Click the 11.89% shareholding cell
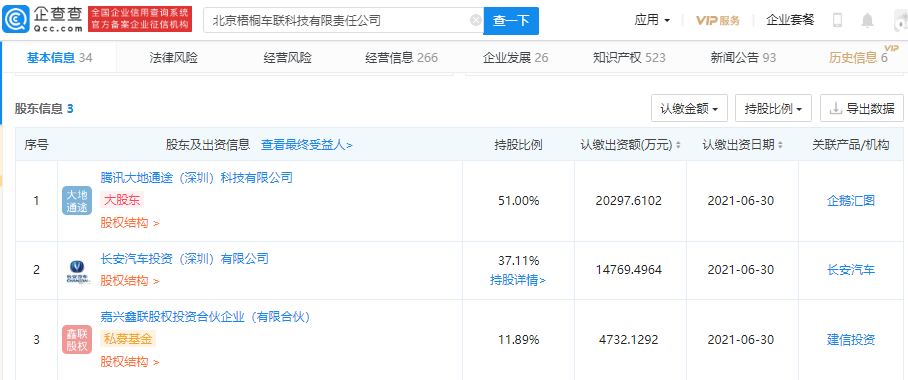Viewport: 908px width, 380px height. 518,340
